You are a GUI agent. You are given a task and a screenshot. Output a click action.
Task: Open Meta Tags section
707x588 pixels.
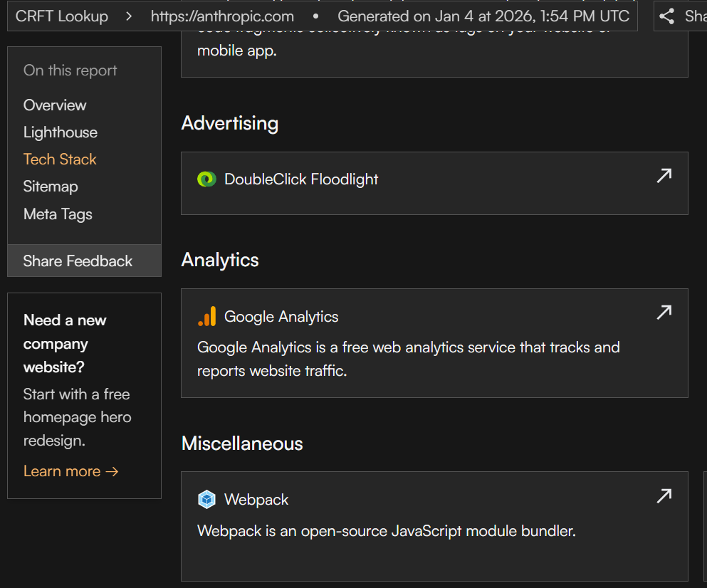(x=58, y=214)
